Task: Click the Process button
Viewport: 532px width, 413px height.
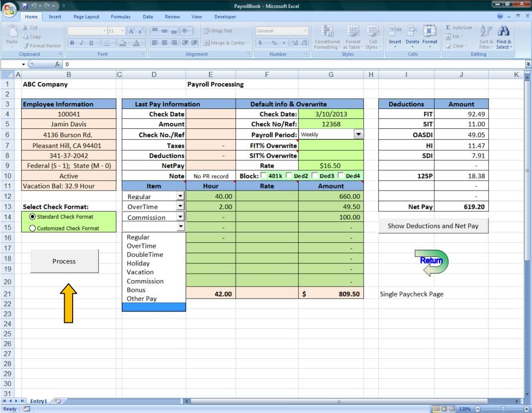Action: [x=64, y=261]
